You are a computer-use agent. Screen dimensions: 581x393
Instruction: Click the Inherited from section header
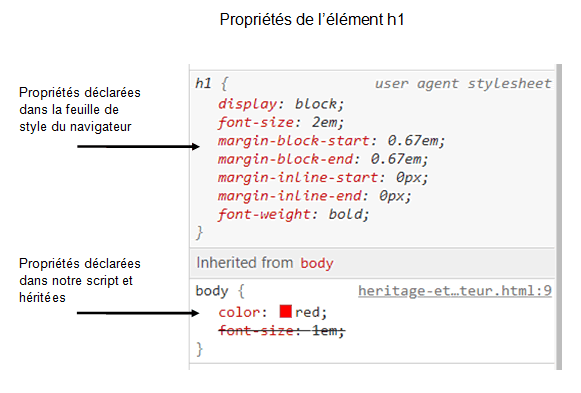(x=372, y=263)
